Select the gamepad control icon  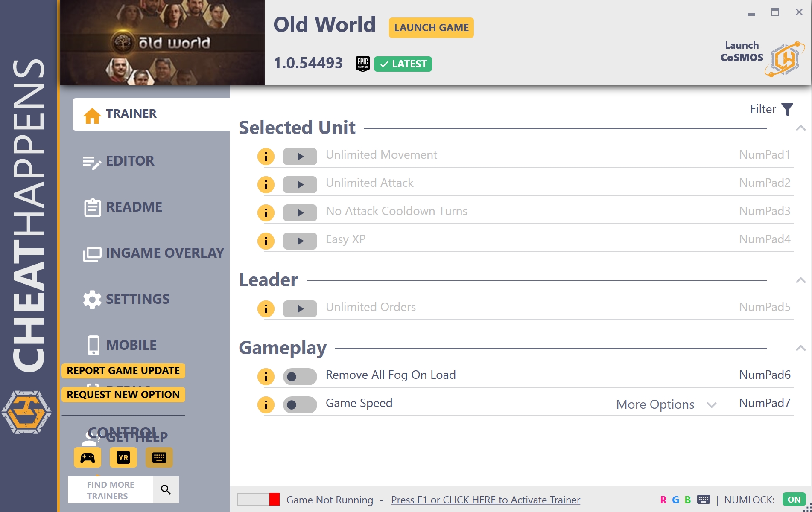click(x=88, y=458)
